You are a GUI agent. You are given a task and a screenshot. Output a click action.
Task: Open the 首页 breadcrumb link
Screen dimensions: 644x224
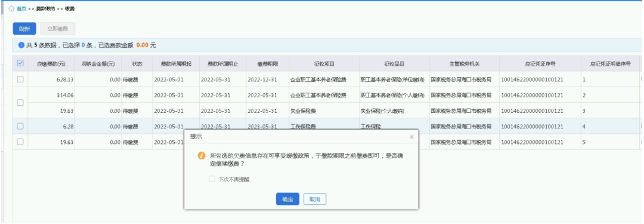(x=21, y=8)
